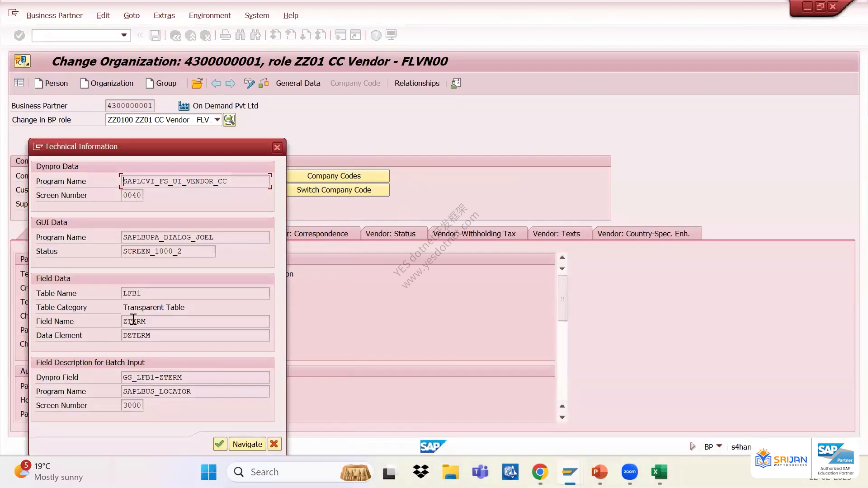
Task: Click the Switch Between Display and Change icon
Action: tap(249, 83)
